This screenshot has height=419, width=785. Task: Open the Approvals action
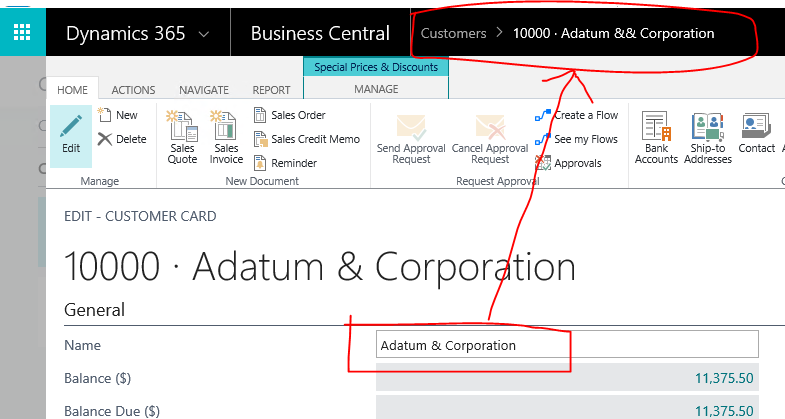[x=568, y=163]
